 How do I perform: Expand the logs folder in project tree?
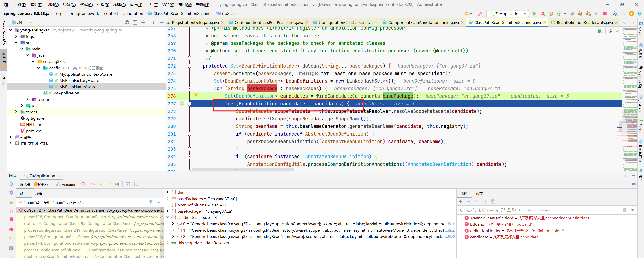pyautogui.click(x=16, y=36)
